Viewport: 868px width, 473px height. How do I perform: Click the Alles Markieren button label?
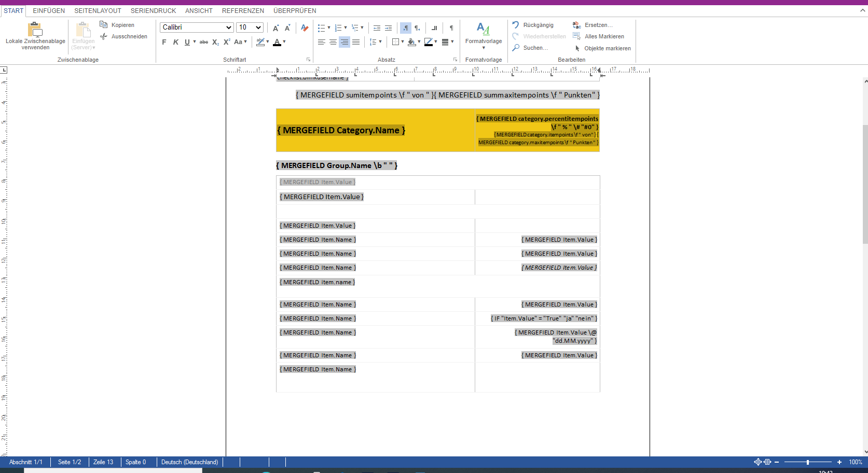pyautogui.click(x=604, y=36)
